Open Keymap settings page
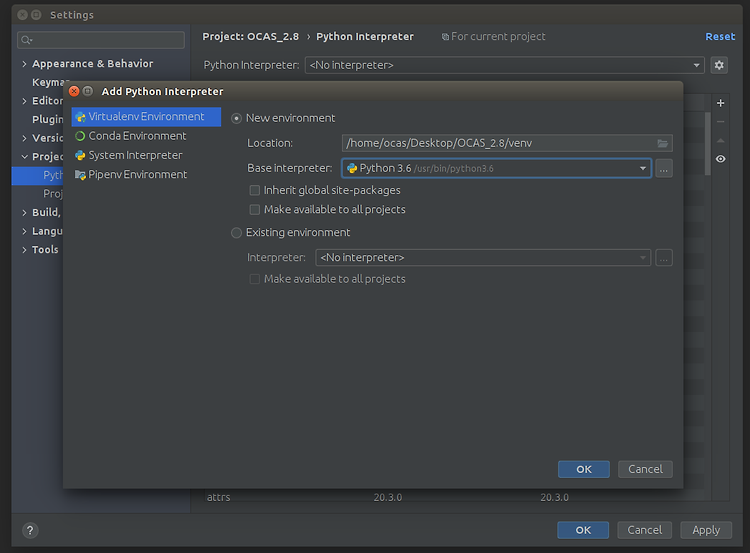This screenshot has width=750, height=553. pyautogui.click(x=47, y=82)
